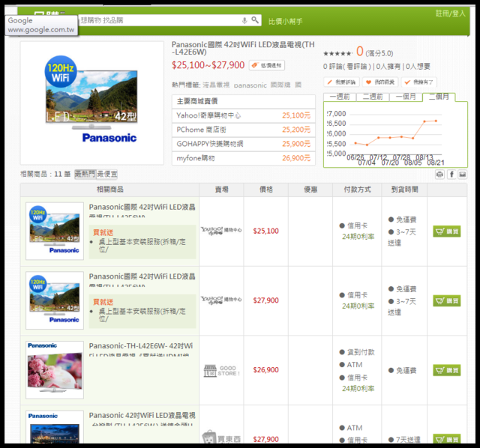Viewport: 480px width, 448px height.
Task: Click the 買東西 store logo
Action: (x=221, y=438)
